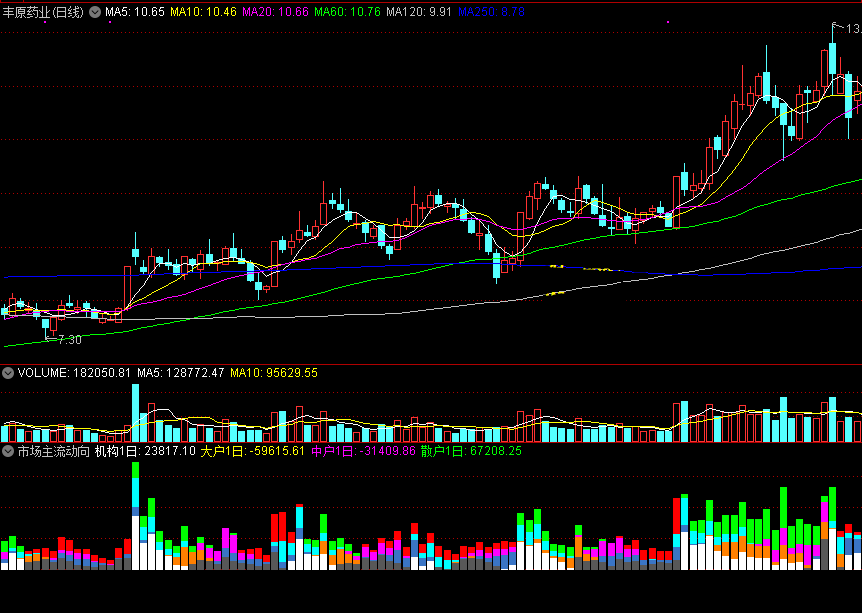The width and height of the screenshot is (862, 613).
Task: Click the VOLUME: 182050.81 readout
Action: click(x=74, y=373)
